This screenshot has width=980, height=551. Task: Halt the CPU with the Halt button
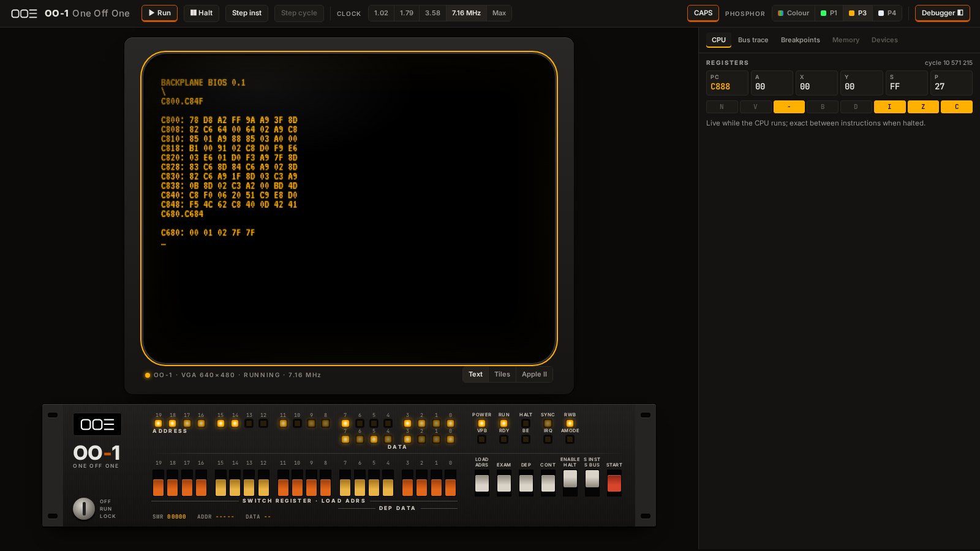[x=202, y=13]
